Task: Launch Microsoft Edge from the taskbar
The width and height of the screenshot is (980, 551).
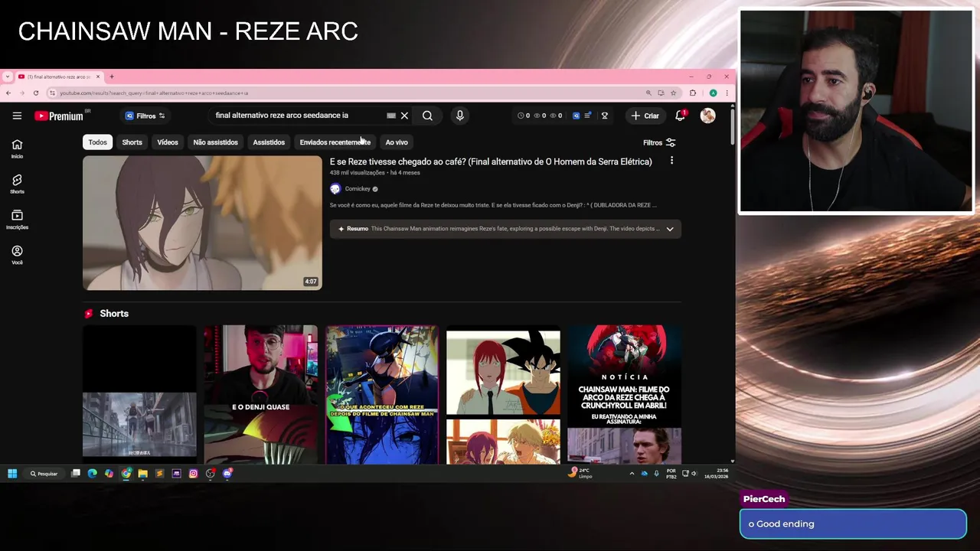Action: tap(93, 474)
